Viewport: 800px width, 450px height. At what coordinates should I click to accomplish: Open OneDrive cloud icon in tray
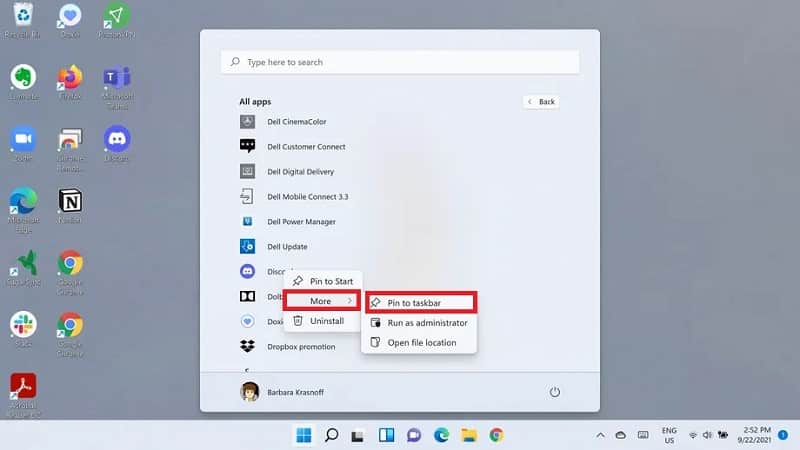[x=620, y=435]
